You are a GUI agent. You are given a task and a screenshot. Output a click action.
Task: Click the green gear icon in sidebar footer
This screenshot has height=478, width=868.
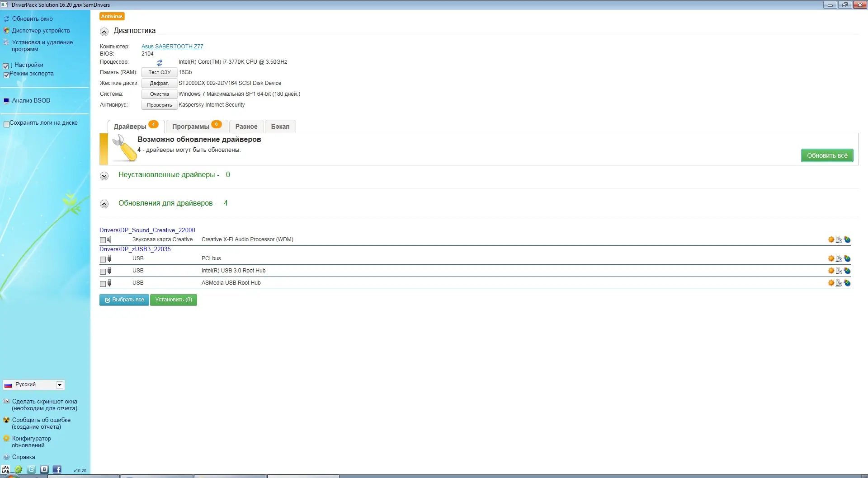(19, 470)
